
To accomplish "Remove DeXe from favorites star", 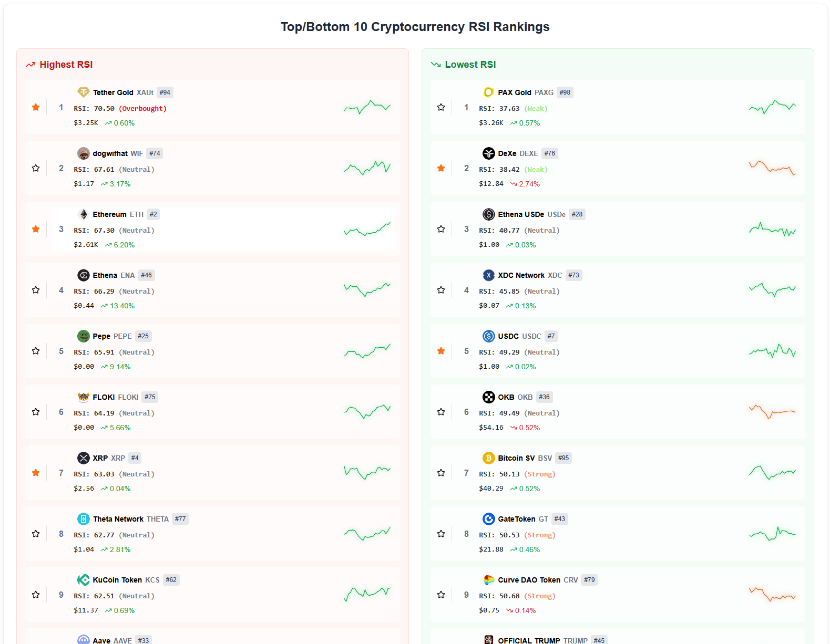I will (441, 168).
